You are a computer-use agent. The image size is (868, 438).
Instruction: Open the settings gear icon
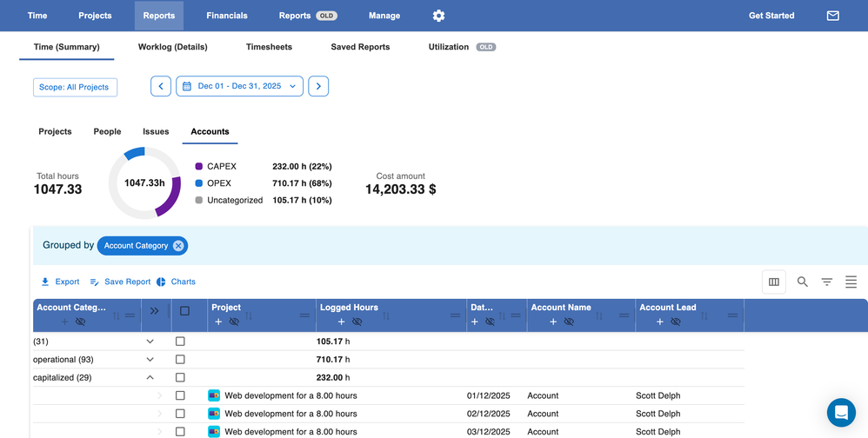438,16
